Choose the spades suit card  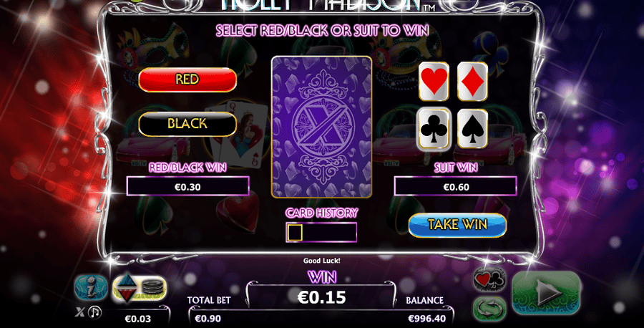pos(472,129)
